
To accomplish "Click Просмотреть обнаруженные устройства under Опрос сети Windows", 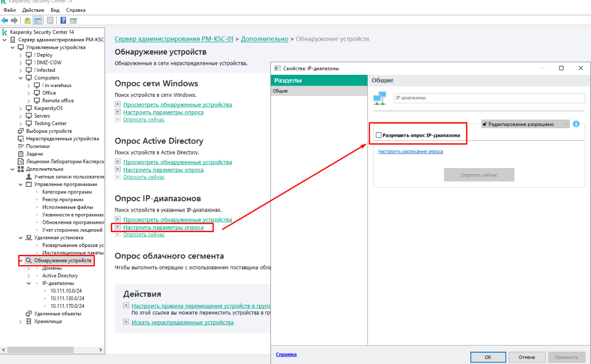I will click(x=177, y=104).
